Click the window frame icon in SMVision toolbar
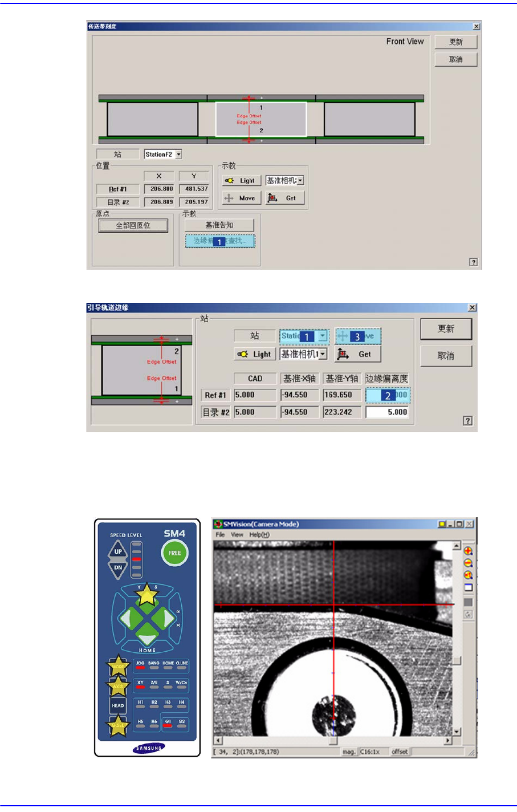This screenshot has height=812, width=517. [468, 587]
